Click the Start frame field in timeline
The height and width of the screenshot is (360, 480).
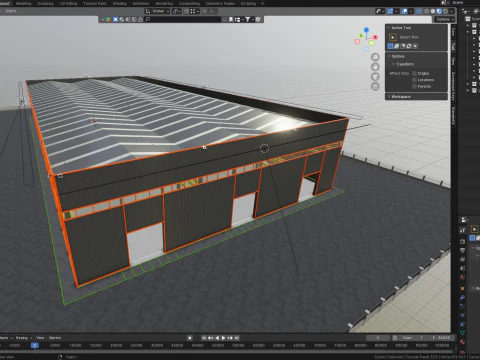tap(413, 338)
